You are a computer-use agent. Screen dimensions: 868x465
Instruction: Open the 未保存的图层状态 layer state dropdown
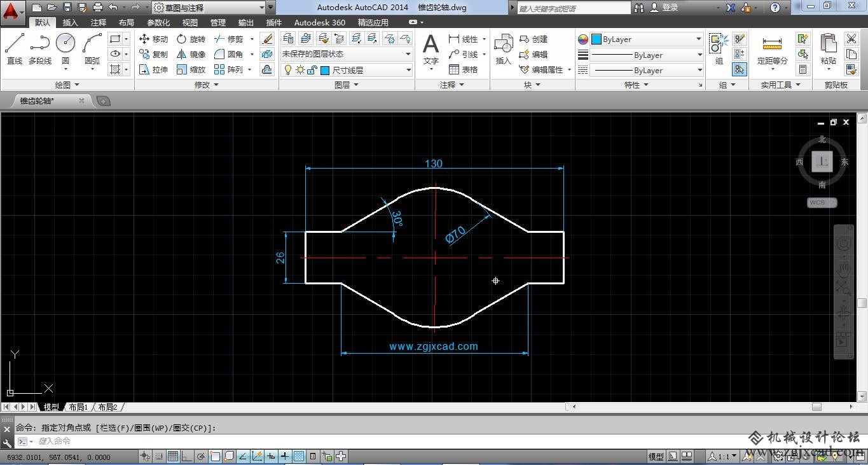click(347, 54)
